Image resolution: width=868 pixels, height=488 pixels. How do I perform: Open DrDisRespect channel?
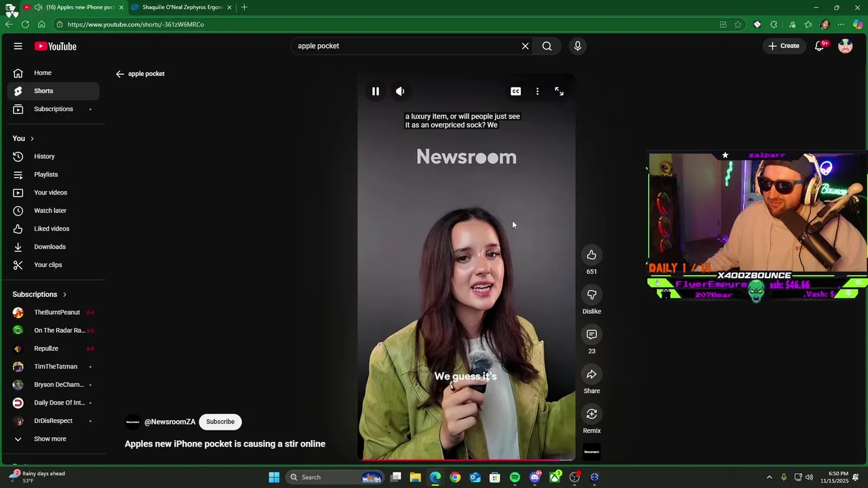click(53, 421)
